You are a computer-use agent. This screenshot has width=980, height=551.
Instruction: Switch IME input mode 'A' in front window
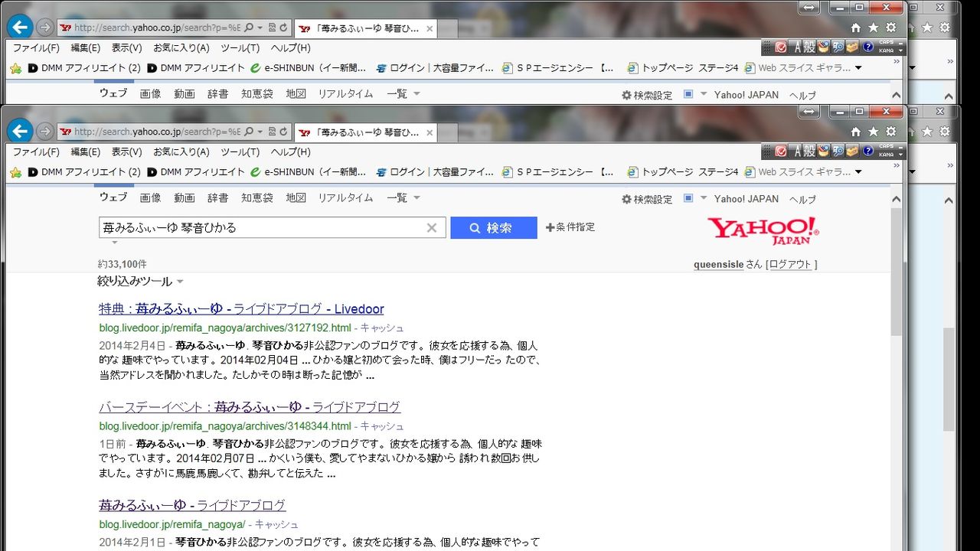coord(797,152)
